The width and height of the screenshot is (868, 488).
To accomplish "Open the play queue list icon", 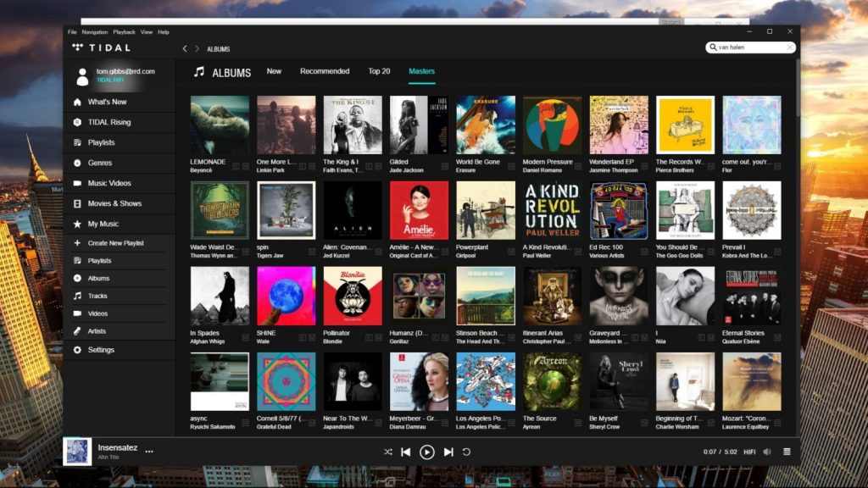I will 787,452.
